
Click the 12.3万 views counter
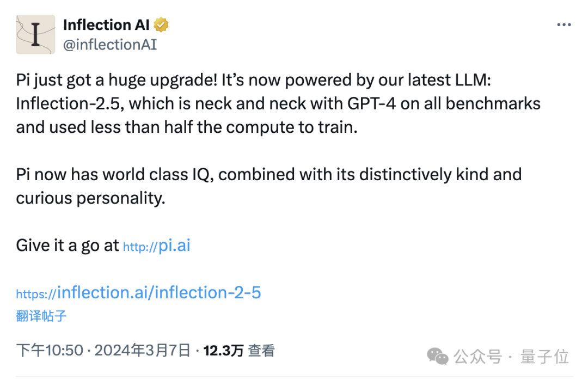tap(223, 351)
